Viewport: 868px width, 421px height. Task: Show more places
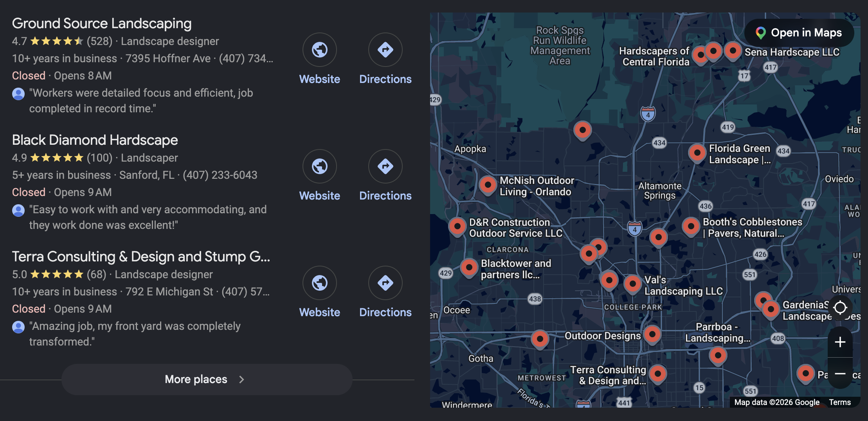tap(207, 380)
